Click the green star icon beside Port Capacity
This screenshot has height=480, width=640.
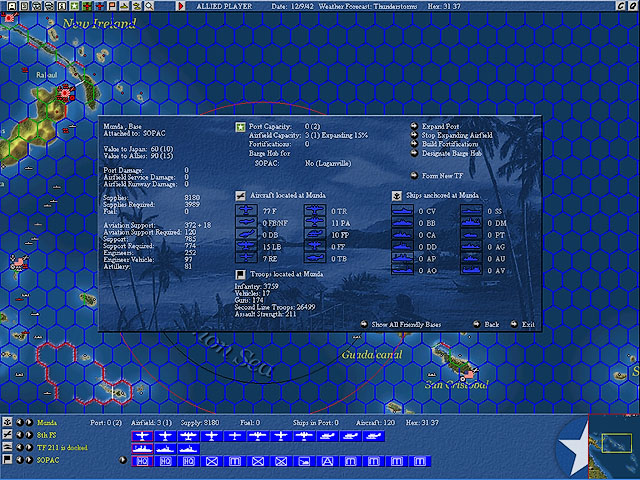pos(240,127)
